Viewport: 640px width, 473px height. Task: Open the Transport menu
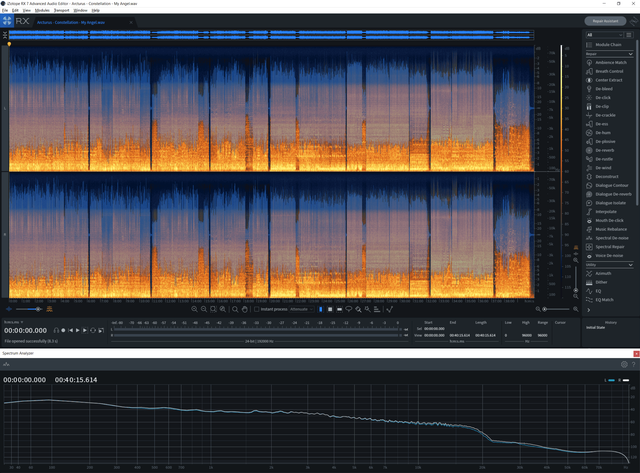(62, 10)
